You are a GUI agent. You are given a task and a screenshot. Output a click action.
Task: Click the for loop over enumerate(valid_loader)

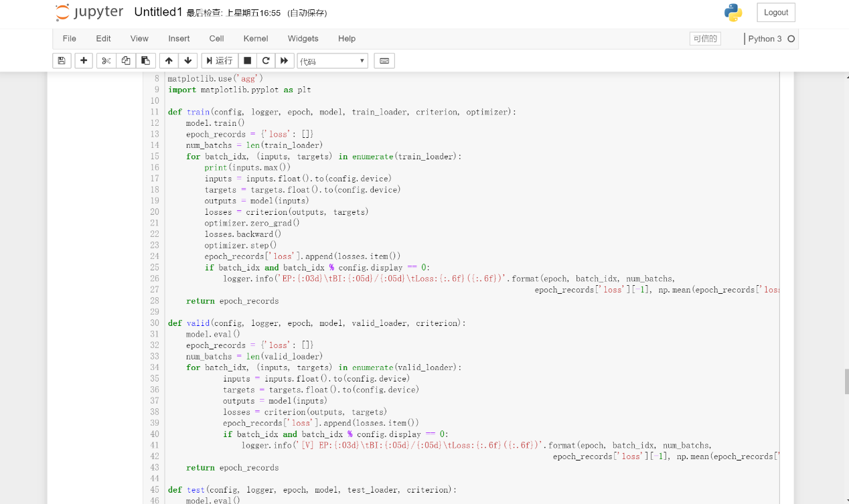[324, 367]
